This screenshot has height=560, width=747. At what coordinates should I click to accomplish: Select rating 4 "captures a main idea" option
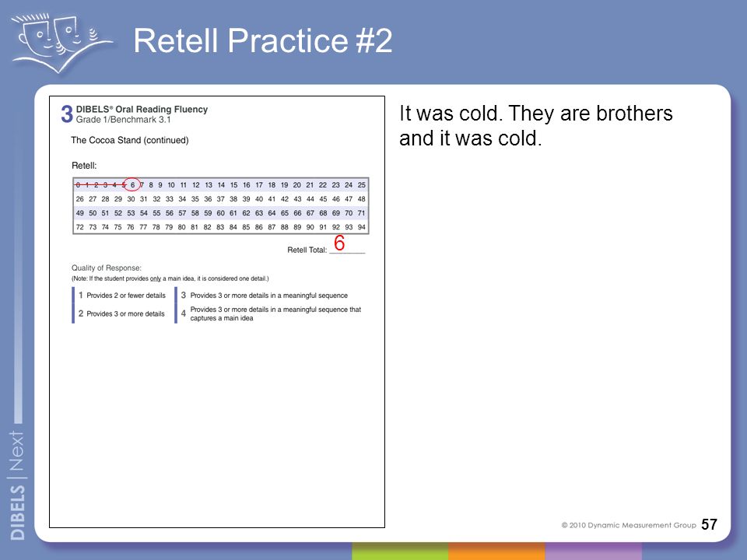coord(271,313)
